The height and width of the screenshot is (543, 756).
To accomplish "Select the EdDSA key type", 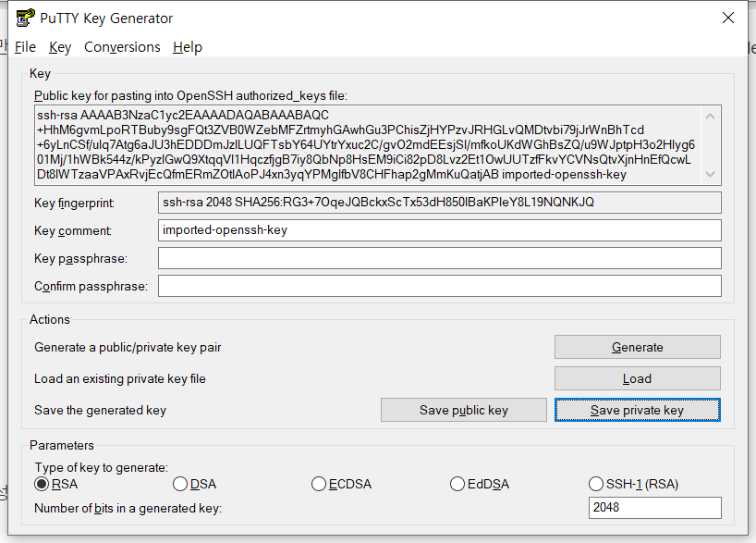I will coord(480,484).
